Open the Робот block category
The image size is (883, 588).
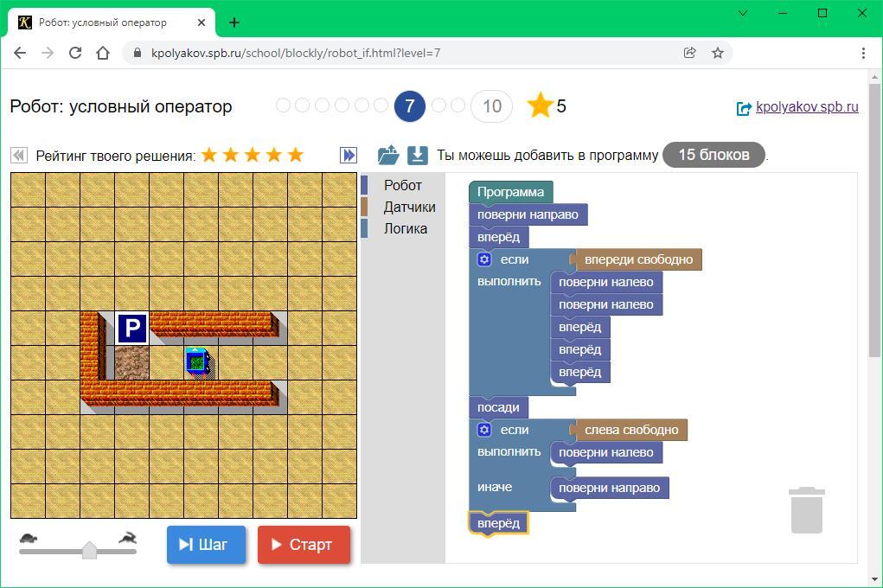(402, 185)
